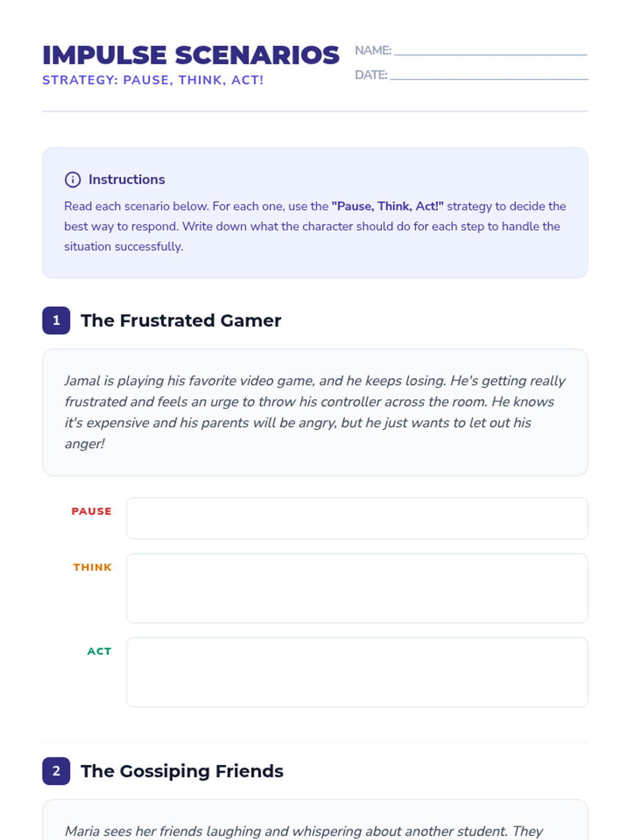Viewport: 630px width, 840px height.
Task: Click The Gossiping Friends heading
Action: pyautogui.click(x=182, y=771)
